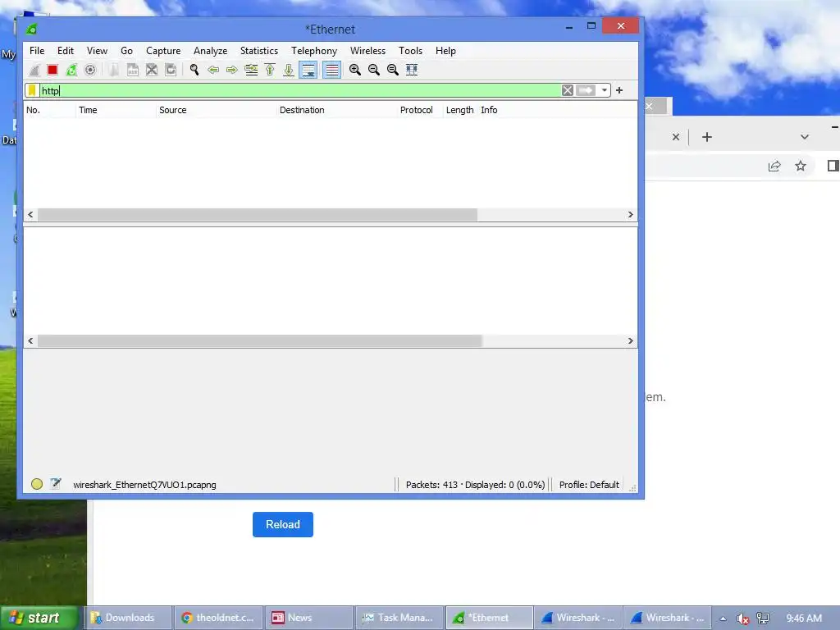
Task: Open the File menu
Action: pos(37,51)
